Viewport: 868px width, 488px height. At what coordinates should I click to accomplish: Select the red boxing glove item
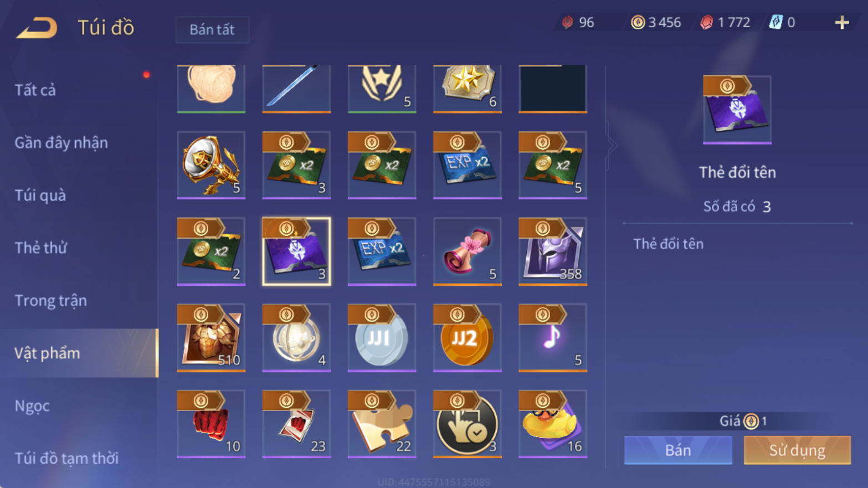point(210,424)
